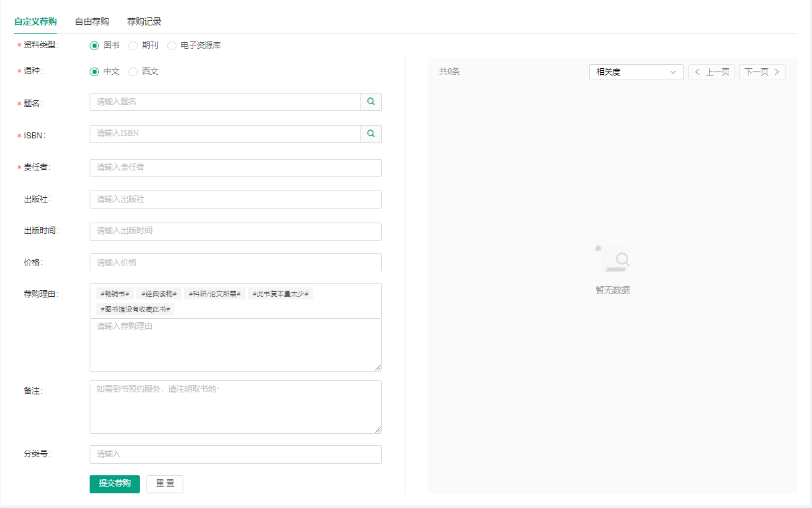Go to next page with 下一页
The width and height of the screenshot is (812, 508).
[763, 72]
